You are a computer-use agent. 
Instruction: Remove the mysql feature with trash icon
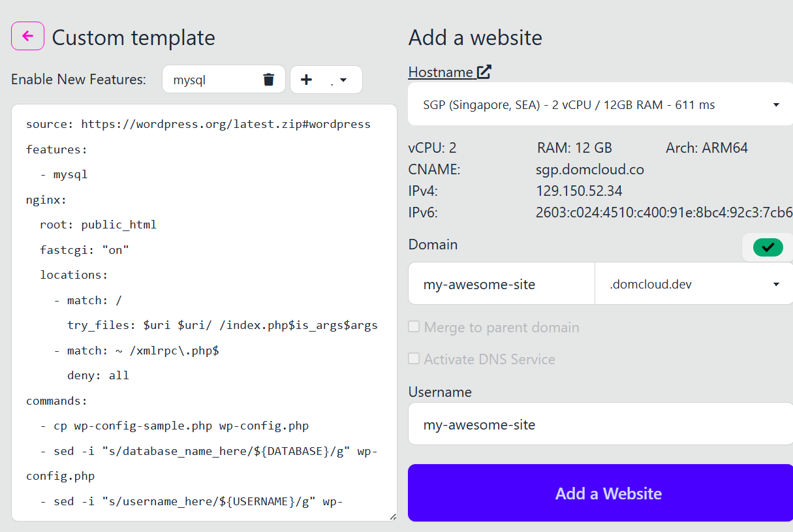268,80
